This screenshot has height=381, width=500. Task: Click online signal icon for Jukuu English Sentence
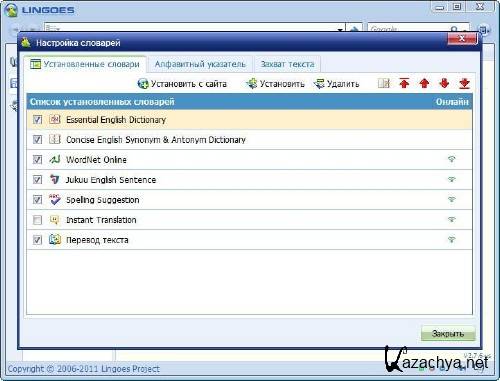point(452,179)
